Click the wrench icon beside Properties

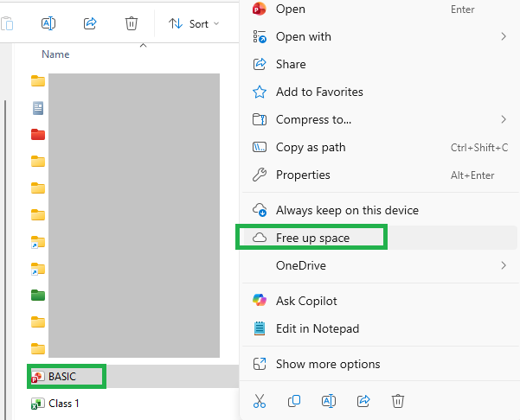tap(260, 175)
